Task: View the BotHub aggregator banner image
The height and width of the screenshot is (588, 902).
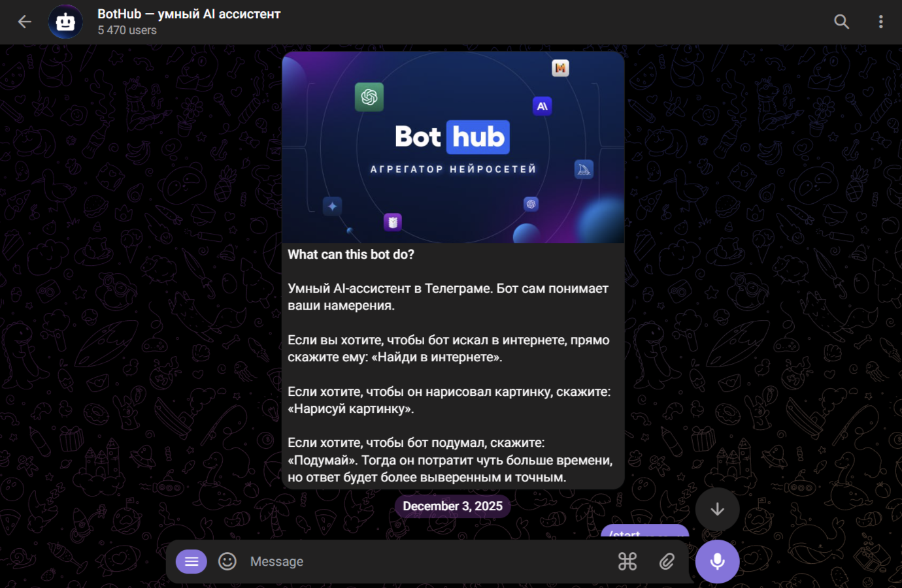Action: 452,146
